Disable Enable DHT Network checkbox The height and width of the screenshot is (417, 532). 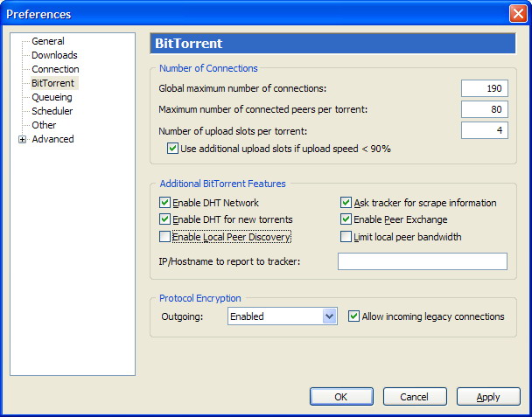point(164,203)
